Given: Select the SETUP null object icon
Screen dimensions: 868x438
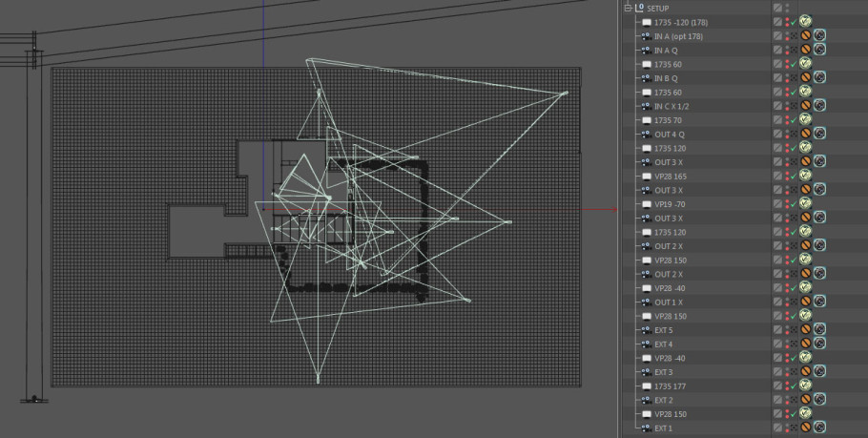Looking at the screenshot, I should (x=639, y=8).
